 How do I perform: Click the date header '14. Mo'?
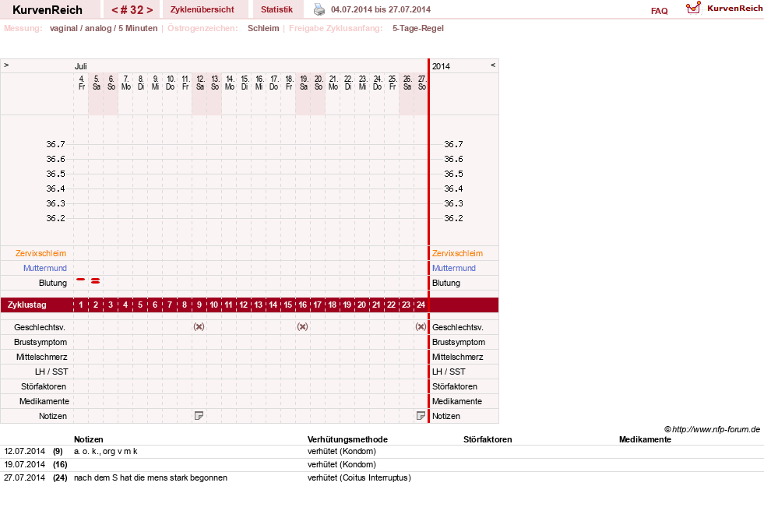click(x=230, y=83)
